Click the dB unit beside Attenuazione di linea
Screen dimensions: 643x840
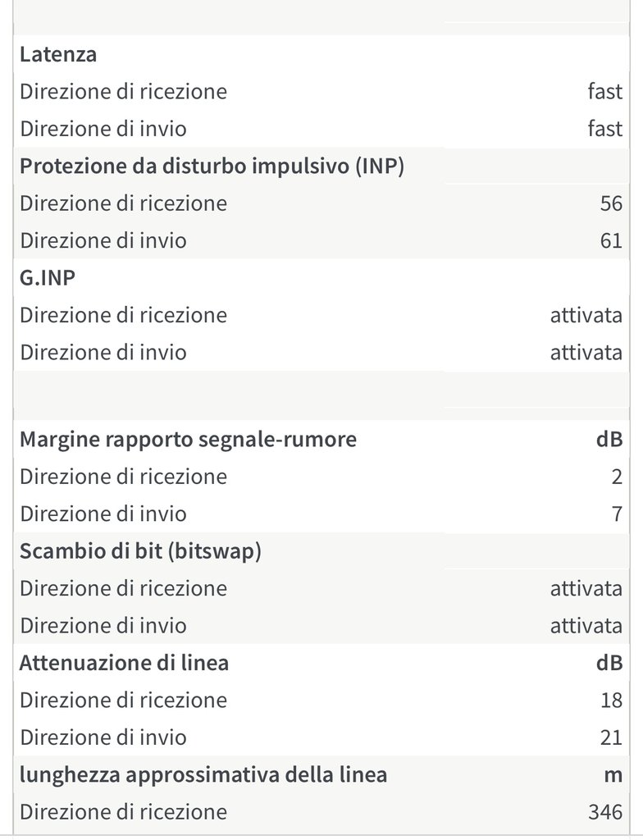609,663
